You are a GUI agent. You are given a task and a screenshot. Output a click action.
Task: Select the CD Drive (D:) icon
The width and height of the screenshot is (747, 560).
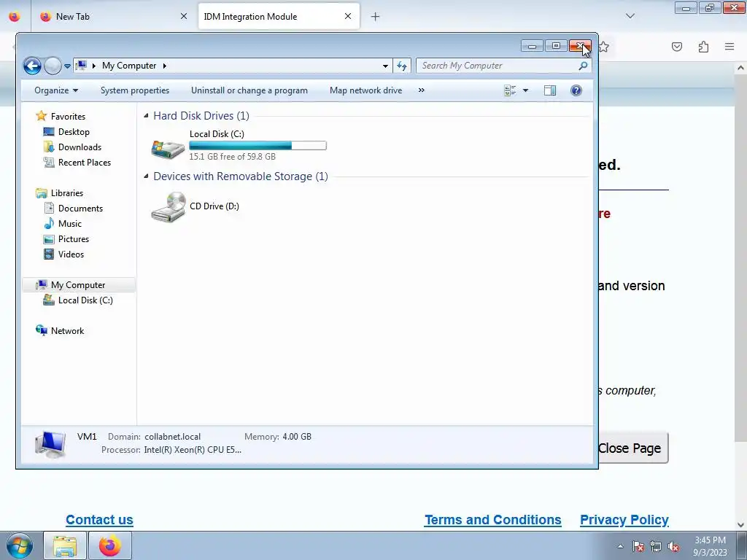point(168,206)
